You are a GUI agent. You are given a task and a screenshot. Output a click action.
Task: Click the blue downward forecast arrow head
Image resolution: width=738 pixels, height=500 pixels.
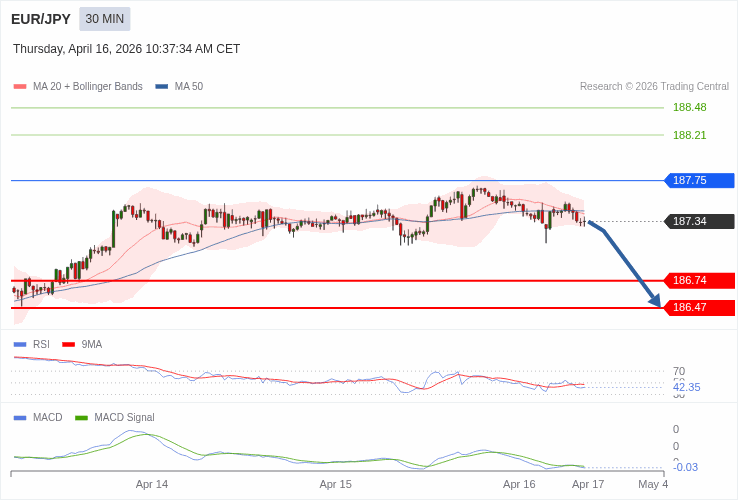pos(655,300)
